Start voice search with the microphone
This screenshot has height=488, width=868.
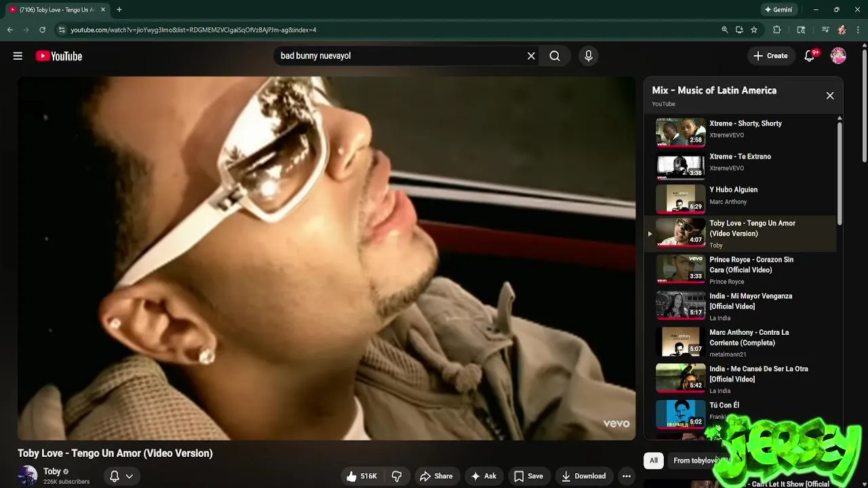pos(589,56)
